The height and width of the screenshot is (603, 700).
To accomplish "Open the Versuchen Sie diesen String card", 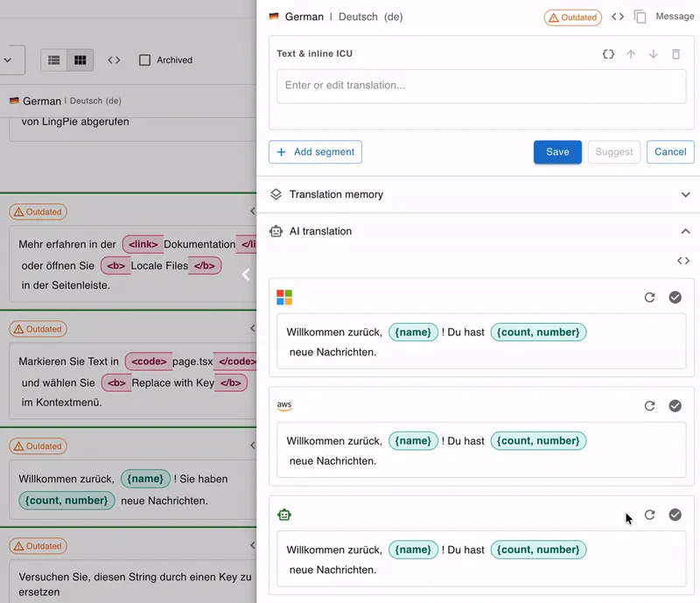I will click(133, 582).
